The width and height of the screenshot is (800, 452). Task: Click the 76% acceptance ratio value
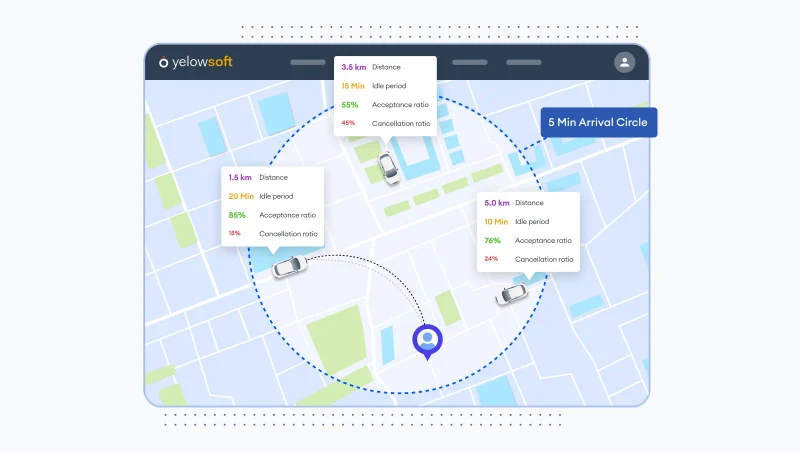(x=492, y=240)
